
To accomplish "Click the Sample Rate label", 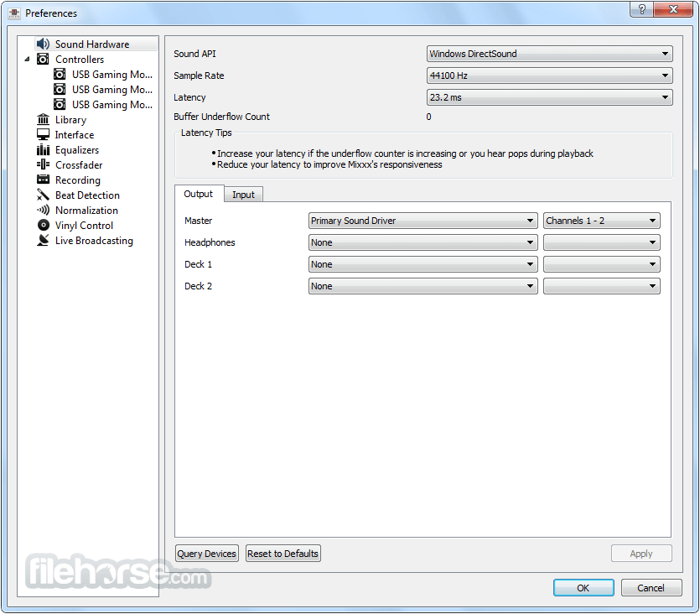I will 199,75.
